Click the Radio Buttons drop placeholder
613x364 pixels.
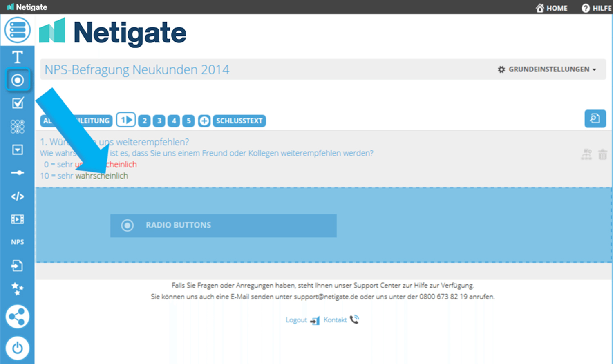point(223,226)
